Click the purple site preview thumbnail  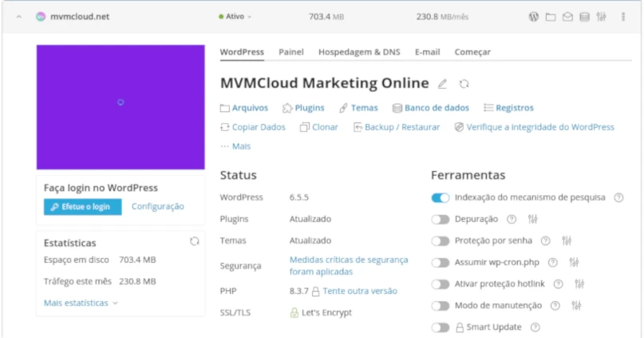[121, 107]
